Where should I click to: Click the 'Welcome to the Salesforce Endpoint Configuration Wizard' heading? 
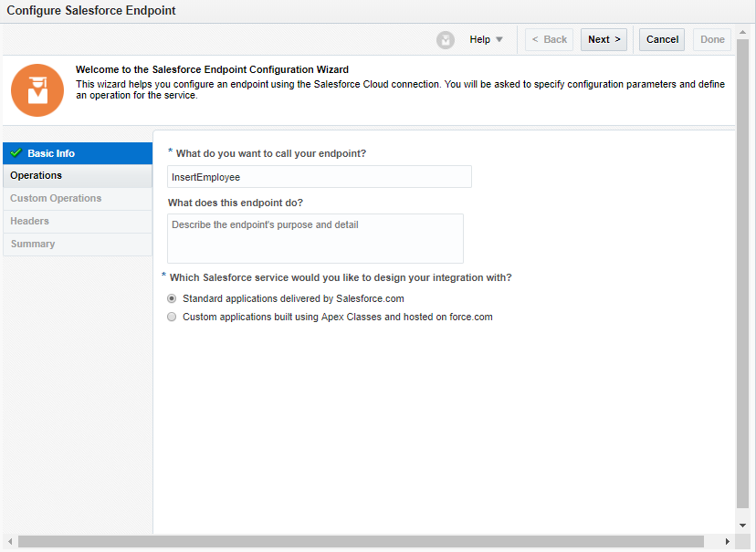212,69
